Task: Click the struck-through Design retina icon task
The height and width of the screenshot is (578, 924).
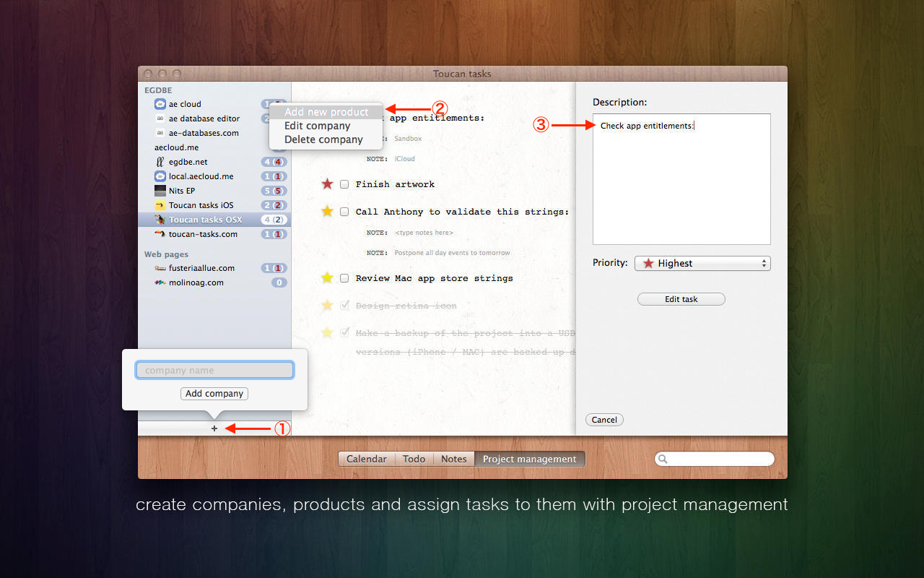Action: [406, 306]
